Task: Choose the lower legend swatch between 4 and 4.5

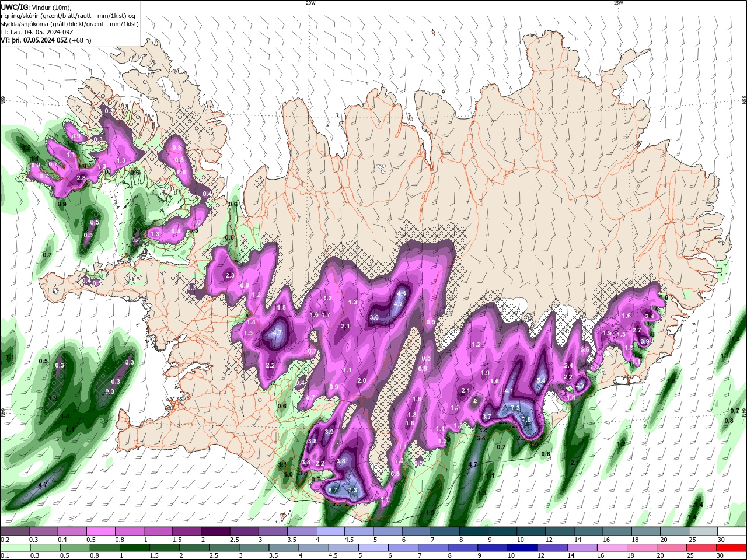Action: pos(313,548)
